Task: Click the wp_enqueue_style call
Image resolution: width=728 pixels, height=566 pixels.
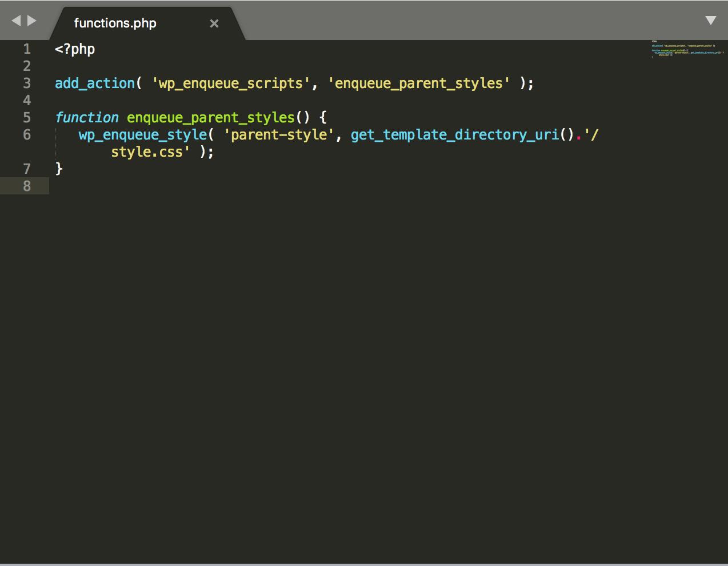Action: click(x=143, y=135)
